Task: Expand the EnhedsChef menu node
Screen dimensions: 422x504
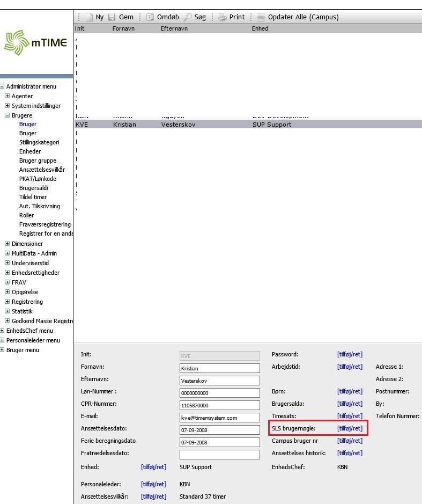Action: pos(2,331)
